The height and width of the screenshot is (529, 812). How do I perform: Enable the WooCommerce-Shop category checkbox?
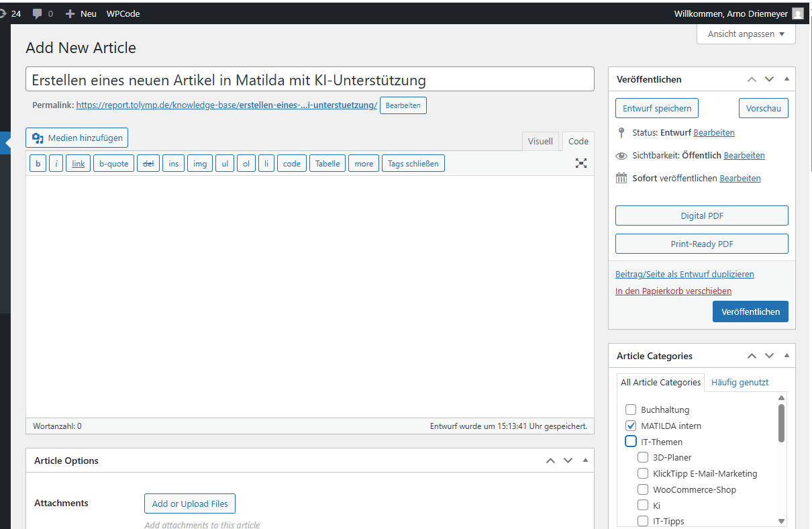pyautogui.click(x=643, y=489)
